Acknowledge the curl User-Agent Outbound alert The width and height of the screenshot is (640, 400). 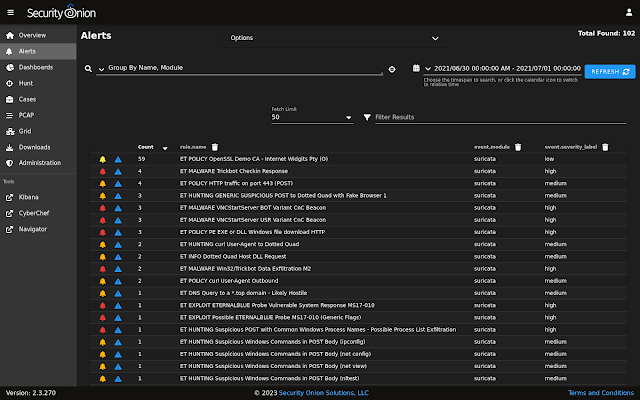[102, 282]
